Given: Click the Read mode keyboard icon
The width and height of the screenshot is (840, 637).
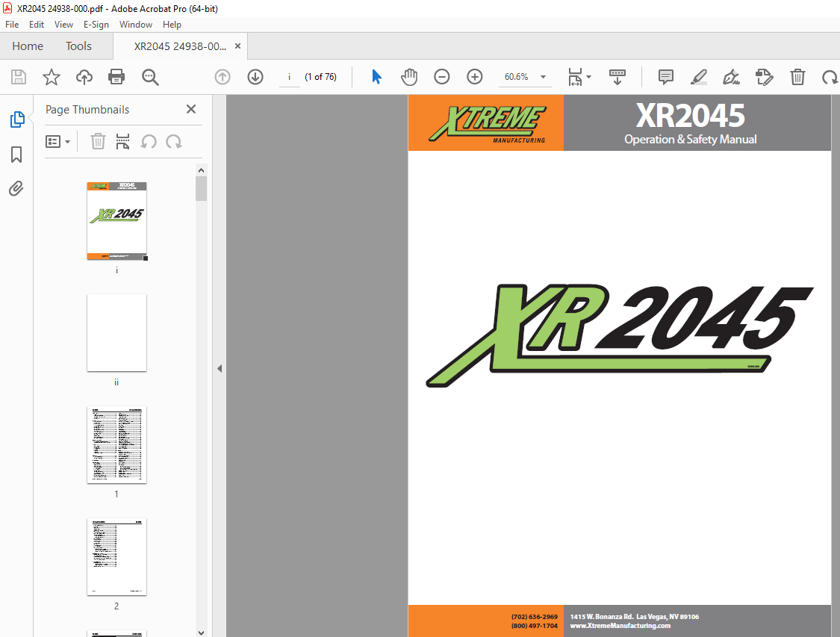Looking at the screenshot, I should tap(617, 77).
